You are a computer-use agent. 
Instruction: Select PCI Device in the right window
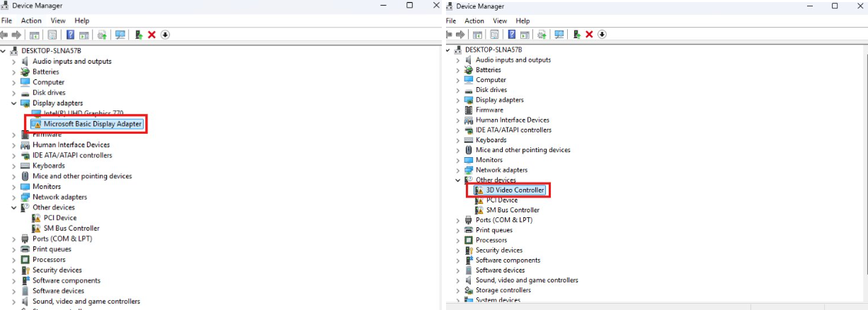[x=501, y=200]
